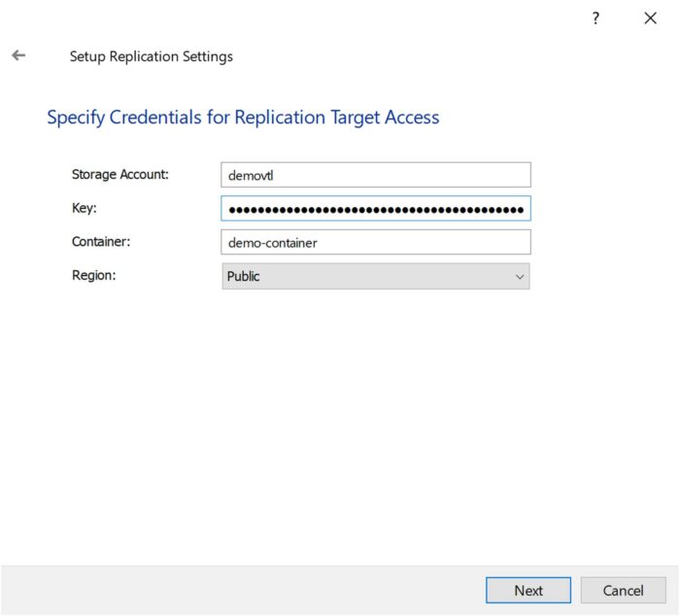Click into the masked Key field
Screen dimensions: 680x616
pos(375,209)
